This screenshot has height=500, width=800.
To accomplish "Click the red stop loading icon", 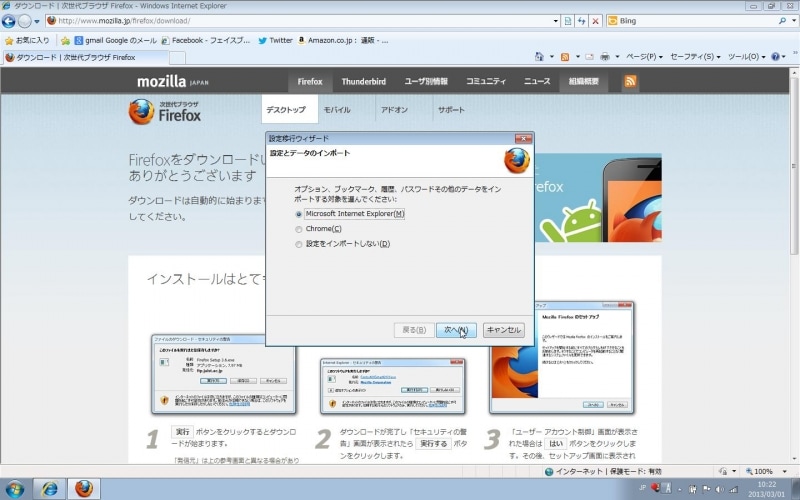I will [595, 21].
